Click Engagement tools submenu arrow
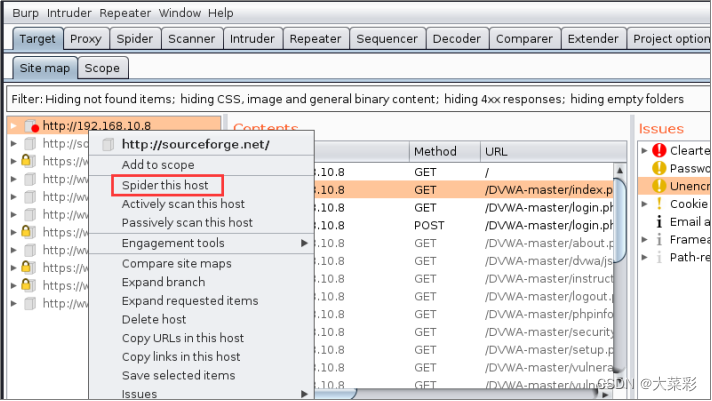This screenshot has width=712, height=401. coord(304,243)
